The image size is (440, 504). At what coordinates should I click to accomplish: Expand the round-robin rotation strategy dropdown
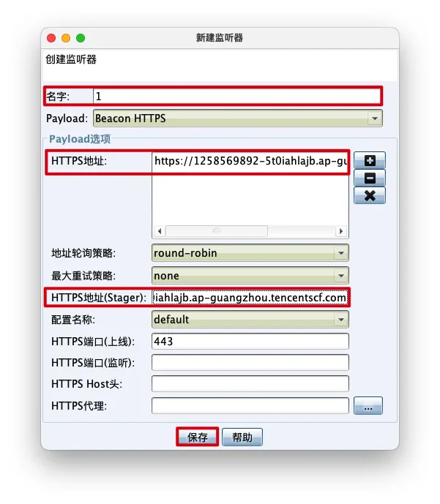point(250,253)
